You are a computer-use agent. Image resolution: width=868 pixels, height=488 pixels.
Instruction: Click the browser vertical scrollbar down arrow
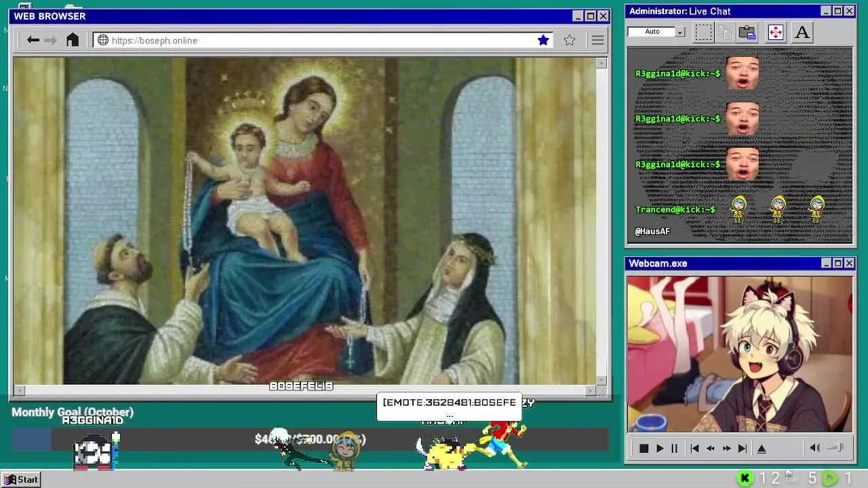click(601, 380)
